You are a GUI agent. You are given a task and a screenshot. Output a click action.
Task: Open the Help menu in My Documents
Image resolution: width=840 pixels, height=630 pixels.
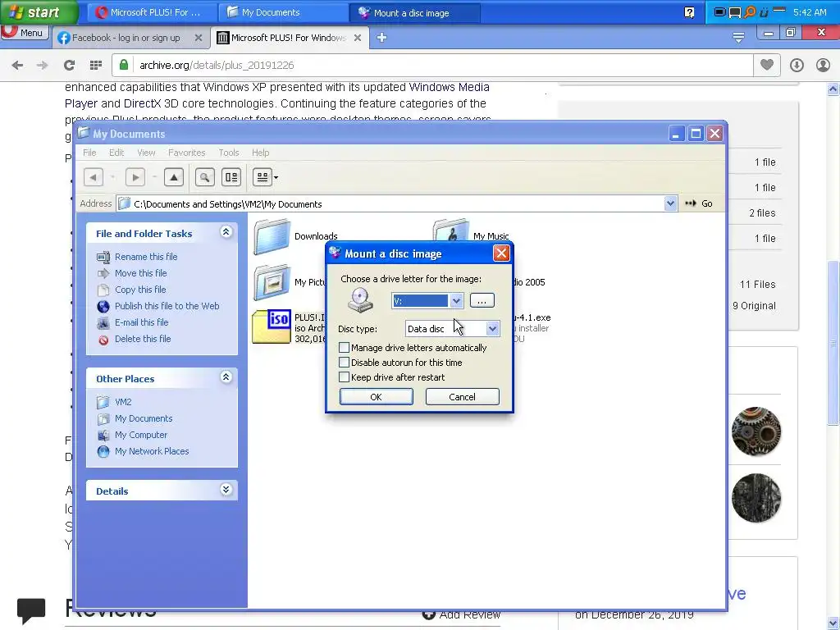(x=260, y=153)
